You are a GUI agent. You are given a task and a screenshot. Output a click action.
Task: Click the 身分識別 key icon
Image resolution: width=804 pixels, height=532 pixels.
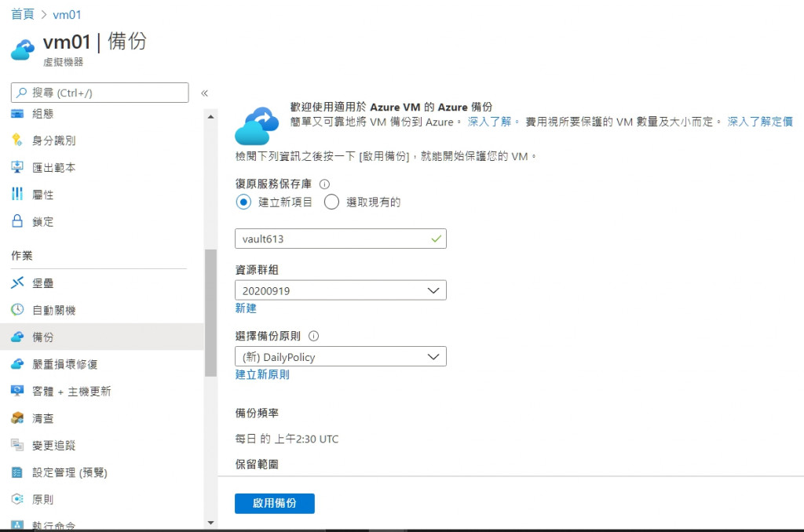pos(17,140)
